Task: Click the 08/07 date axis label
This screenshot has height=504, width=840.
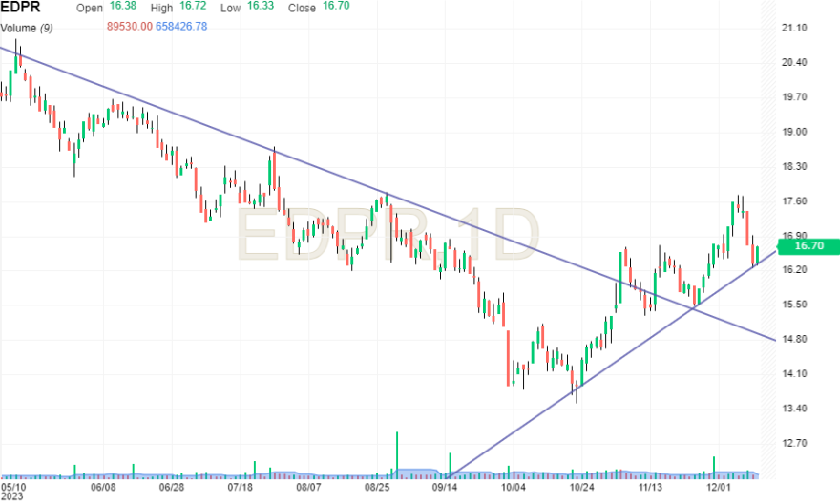Action: (308, 488)
